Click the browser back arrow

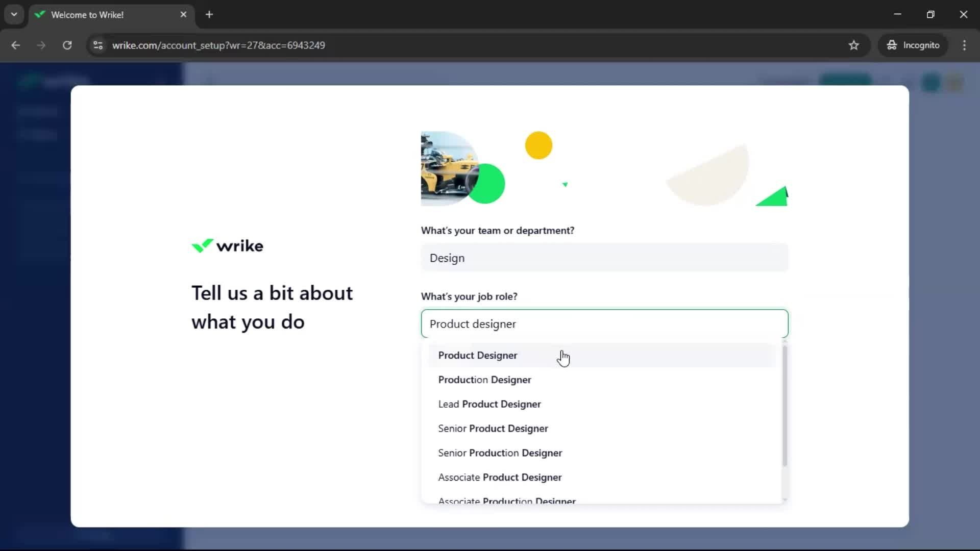coord(15,45)
